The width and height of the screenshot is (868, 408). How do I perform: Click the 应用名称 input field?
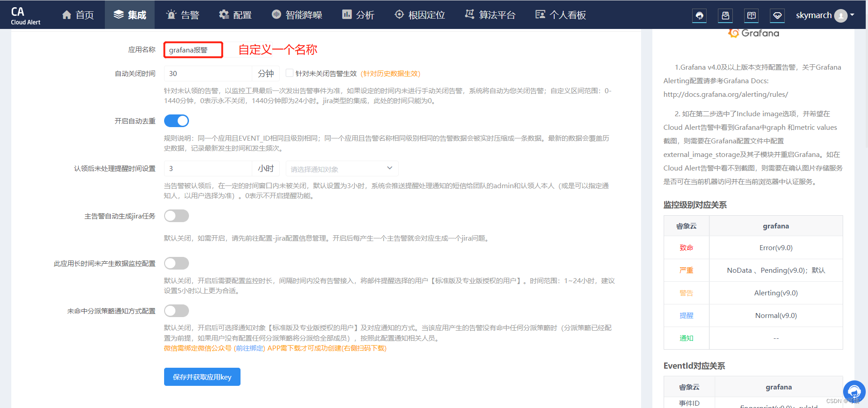coord(193,50)
